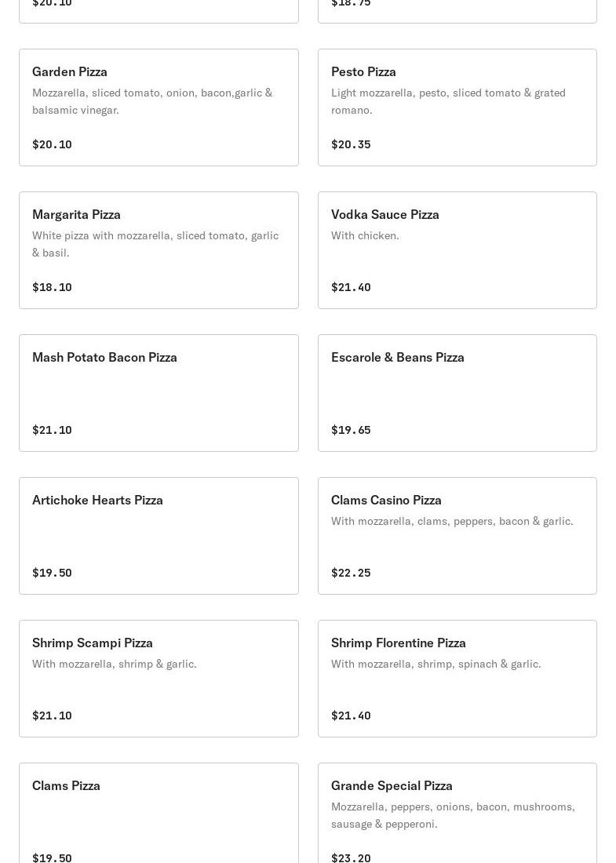Add Mash Potato Bacon Pizza

point(159,393)
